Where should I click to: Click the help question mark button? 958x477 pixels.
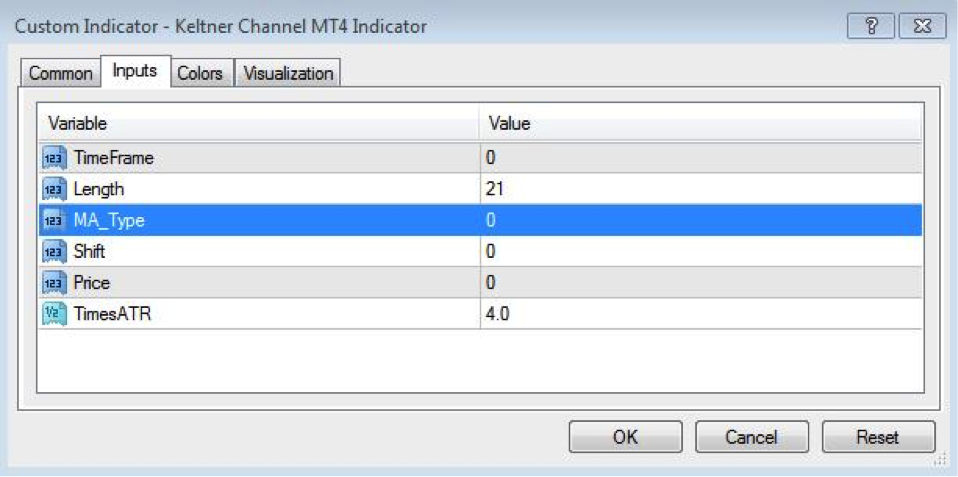[871, 27]
